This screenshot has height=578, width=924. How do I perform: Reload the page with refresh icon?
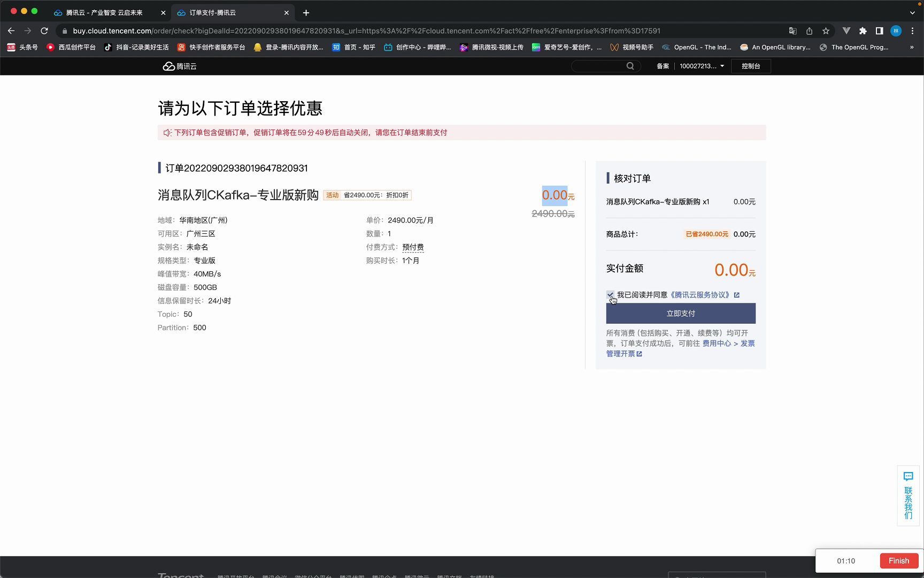pyautogui.click(x=44, y=31)
